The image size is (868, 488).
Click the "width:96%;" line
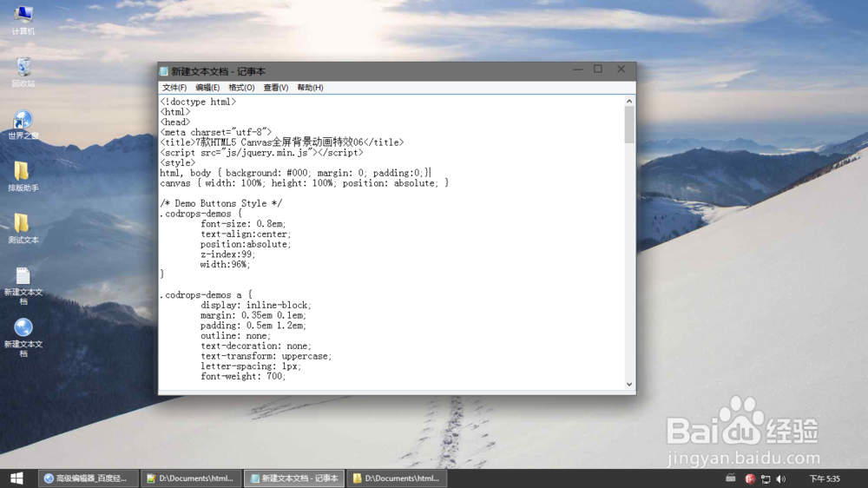[x=226, y=265]
